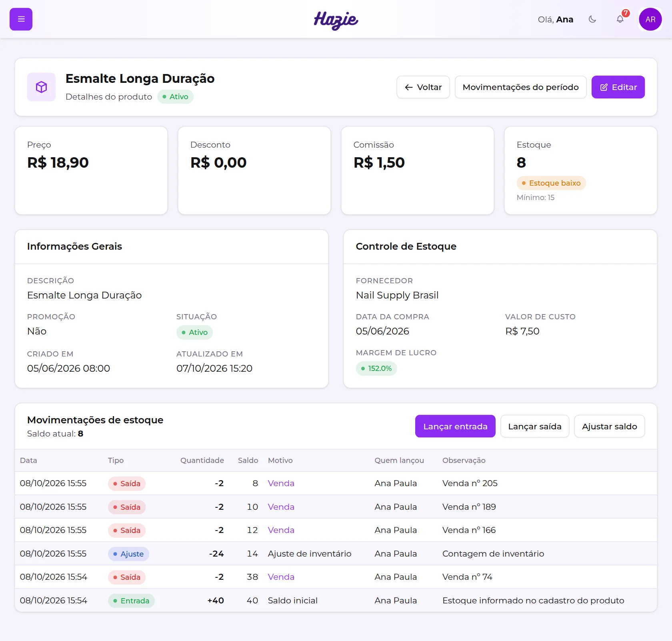Open Venda link for Venda nº 166

[281, 530]
